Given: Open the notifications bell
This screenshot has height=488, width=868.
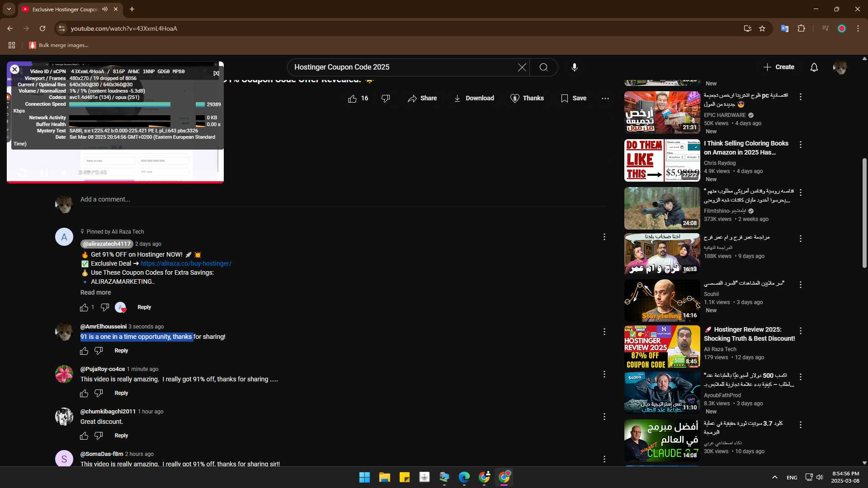Looking at the screenshot, I should (x=814, y=67).
